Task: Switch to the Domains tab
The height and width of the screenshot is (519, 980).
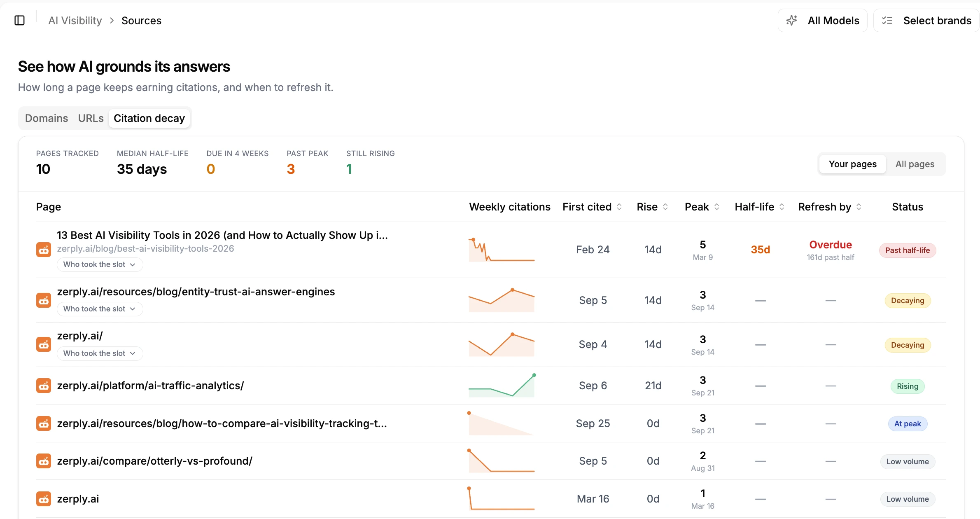Action: point(47,118)
